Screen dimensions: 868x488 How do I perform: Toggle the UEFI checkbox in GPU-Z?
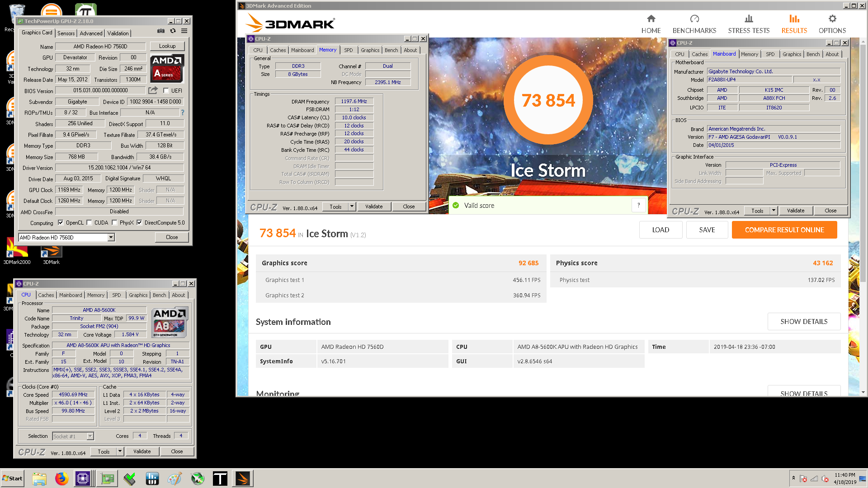(x=166, y=91)
